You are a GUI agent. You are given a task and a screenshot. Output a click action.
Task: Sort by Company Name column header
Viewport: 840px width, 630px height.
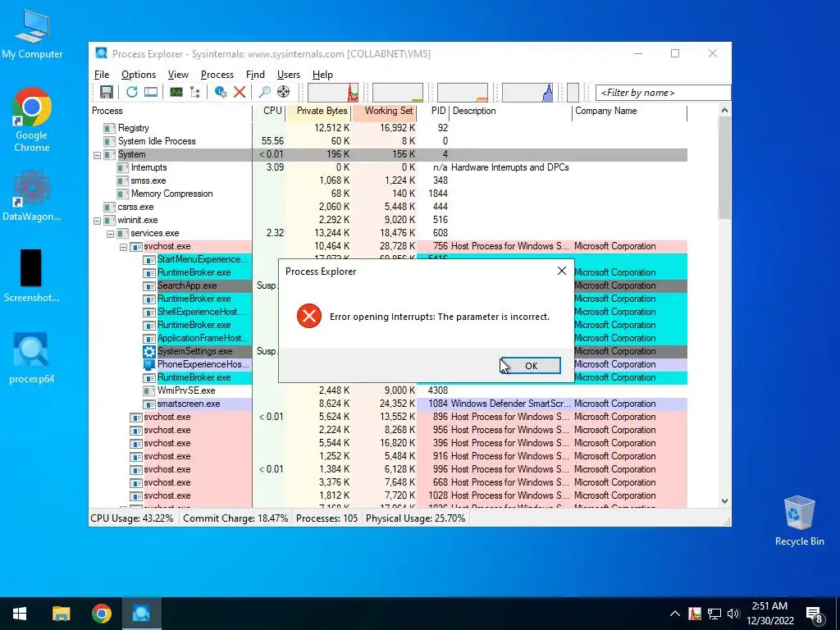[x=629, y=111]
